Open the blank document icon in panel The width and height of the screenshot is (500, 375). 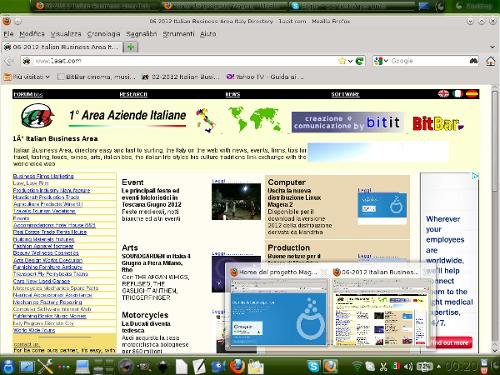182,367
